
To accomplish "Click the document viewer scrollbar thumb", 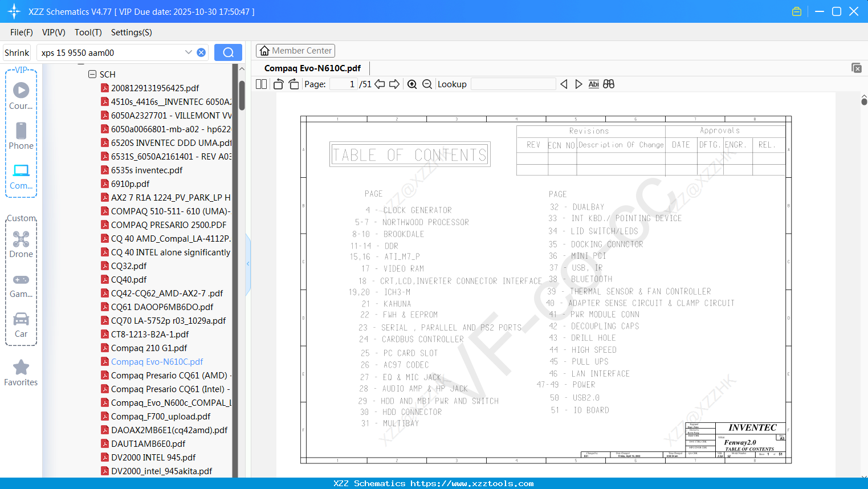I will pos(864,101).
